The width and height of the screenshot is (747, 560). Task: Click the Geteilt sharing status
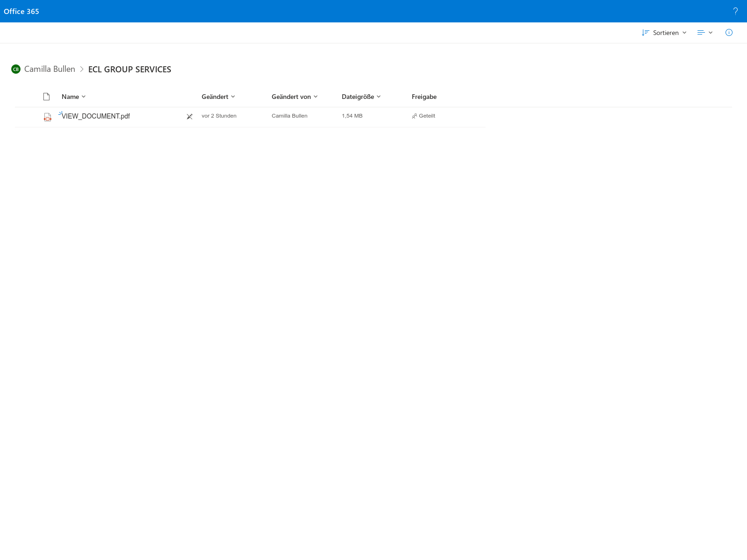(x=427, y=116)
